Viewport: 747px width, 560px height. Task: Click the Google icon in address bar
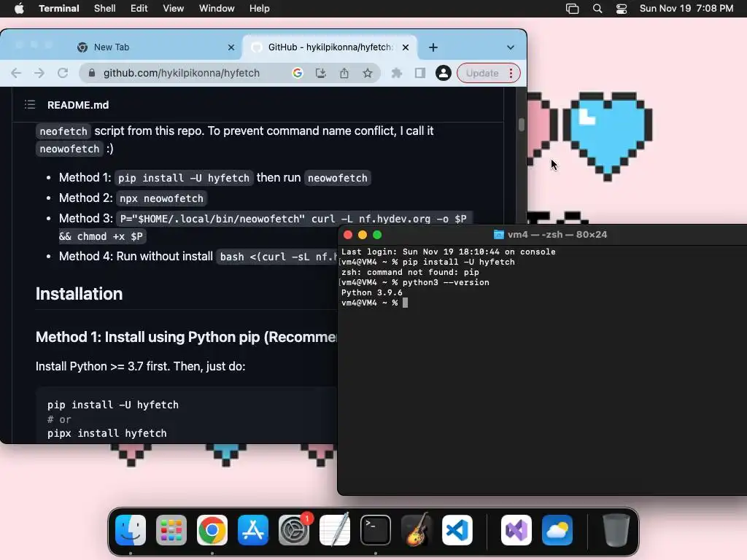tap(298, 73)
